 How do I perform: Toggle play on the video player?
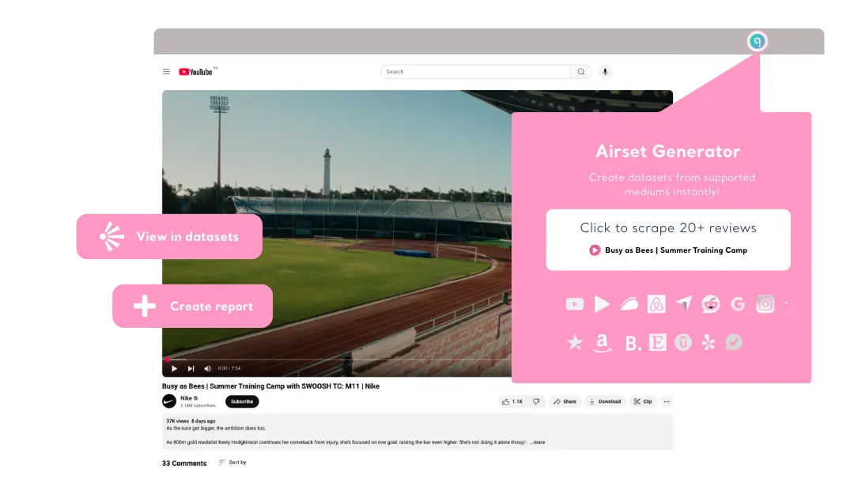coord(174,368)
